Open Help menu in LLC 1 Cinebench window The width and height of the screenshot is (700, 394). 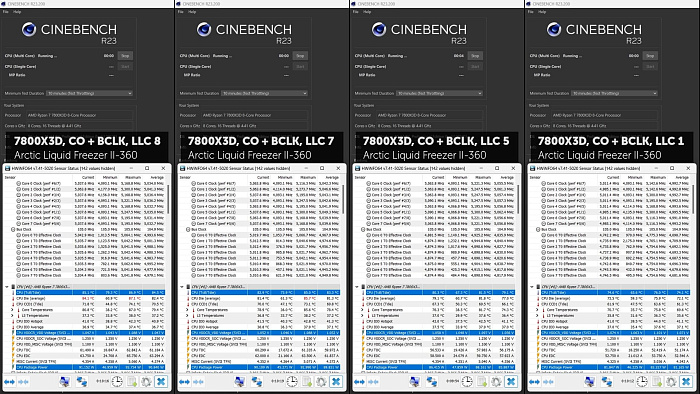coord(542,12)
